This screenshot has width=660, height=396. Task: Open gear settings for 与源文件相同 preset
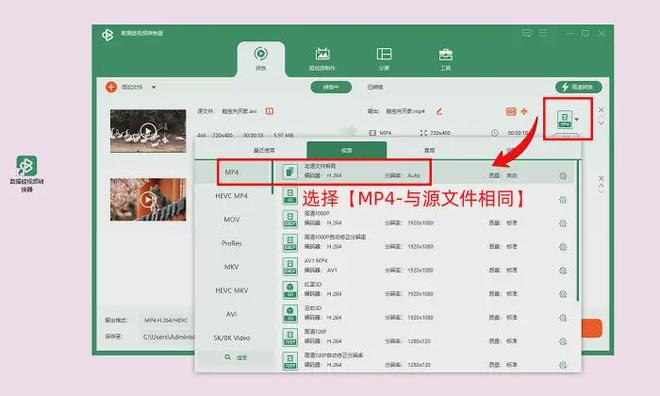563,176
